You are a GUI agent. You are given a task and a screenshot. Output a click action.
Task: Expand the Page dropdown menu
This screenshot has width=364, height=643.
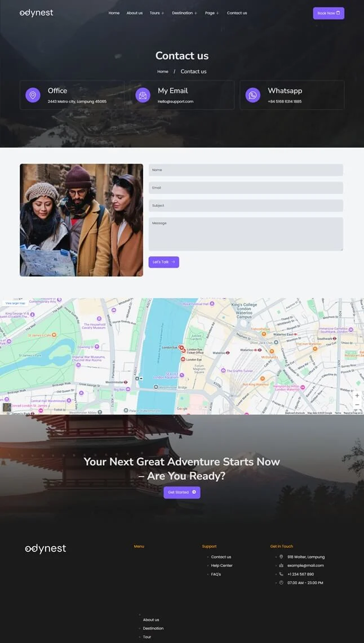pyautogui.click(x=212, y=13)
